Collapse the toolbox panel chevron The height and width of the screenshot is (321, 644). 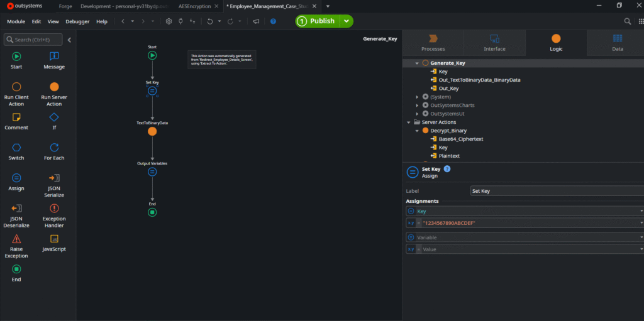tap(69, 40)
